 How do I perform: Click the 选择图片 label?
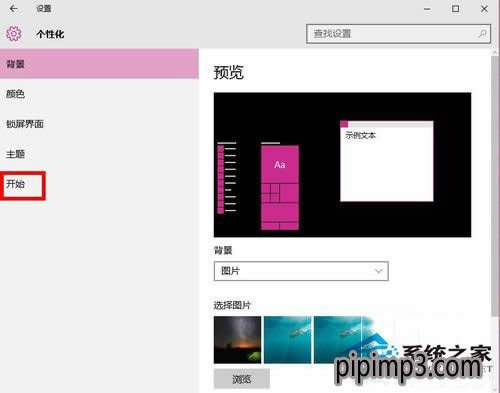232,305
